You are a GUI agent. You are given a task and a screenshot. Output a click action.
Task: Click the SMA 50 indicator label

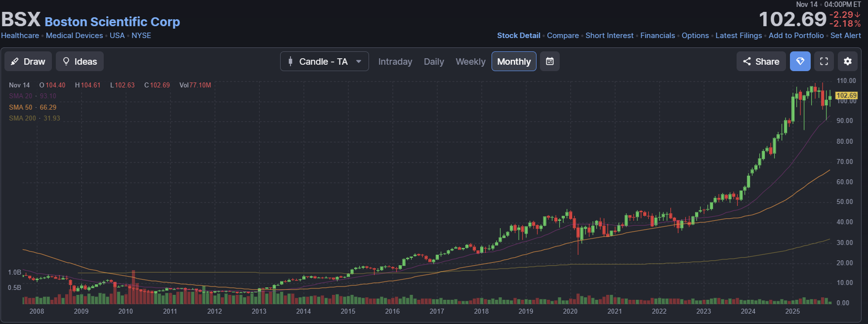point(33,107)
